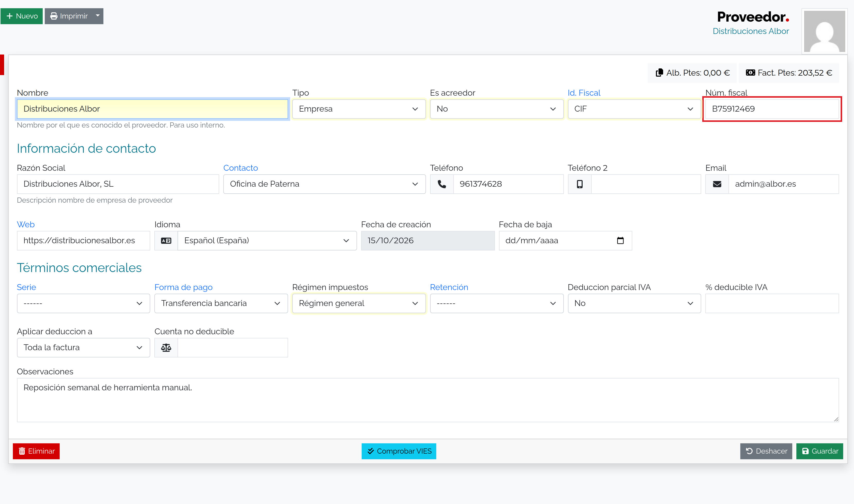The image size is (854, 504).
Task: Open the Retención dropdown
Action: (497, 303)
